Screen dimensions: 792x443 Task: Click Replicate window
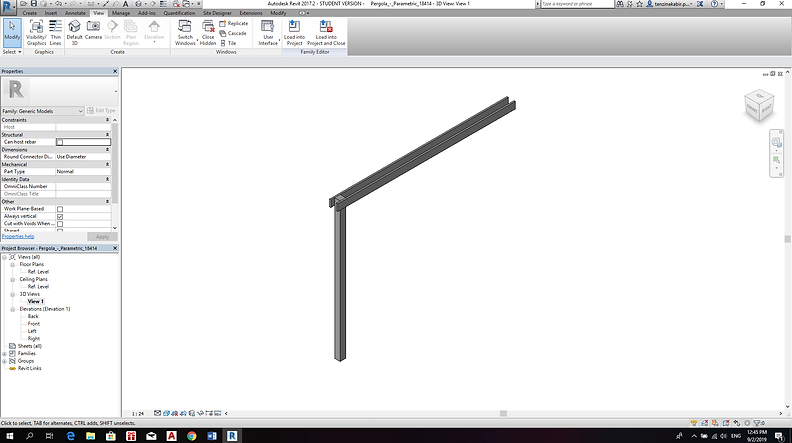click(x=234, y=23)
